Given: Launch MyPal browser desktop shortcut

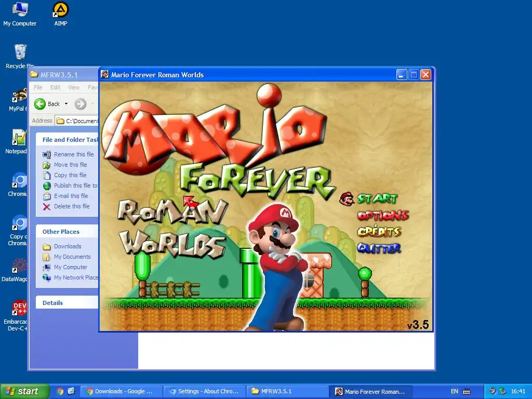Looking at the screenshot, I should click(x=18, y=99).
